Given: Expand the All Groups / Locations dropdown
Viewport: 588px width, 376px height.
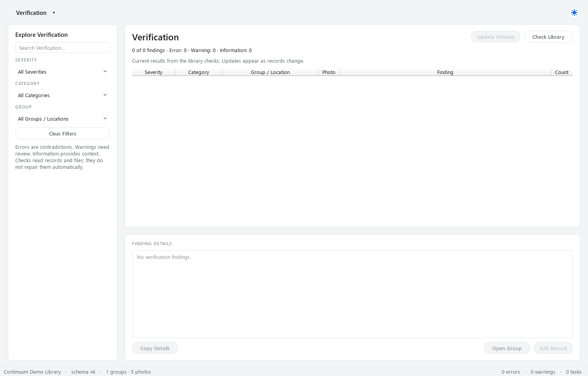Looking at the screenshot, I should click(63, 119).
